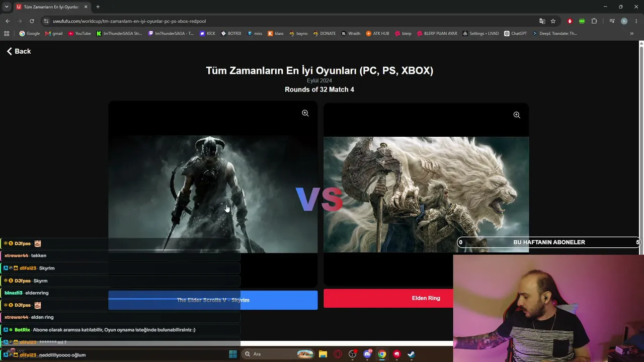Image resolution: width=644 pixels, height=362 pixels.
Task: Open Discord from the taskbar
Action: [x=367, y=354]
